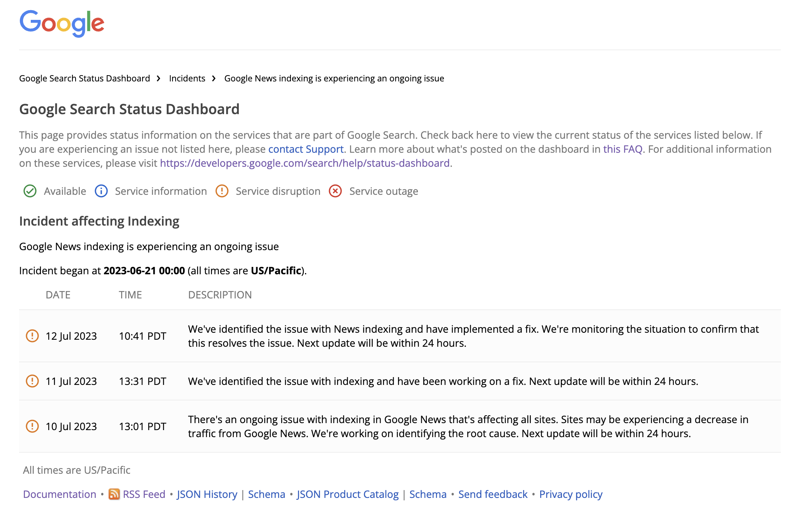Click the disruption icon for 12 Jul 2023
812x524 pixels.
pos(32,336)
